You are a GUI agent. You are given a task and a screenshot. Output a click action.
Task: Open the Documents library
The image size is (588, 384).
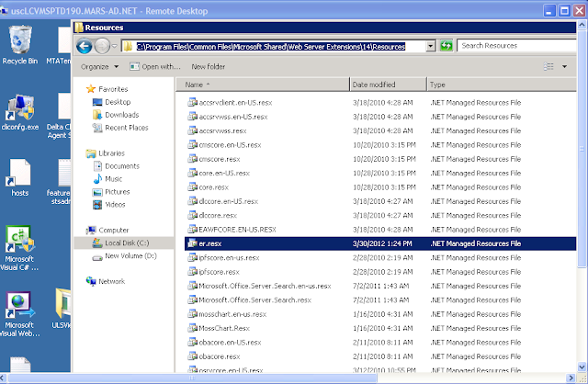(117, 166)
